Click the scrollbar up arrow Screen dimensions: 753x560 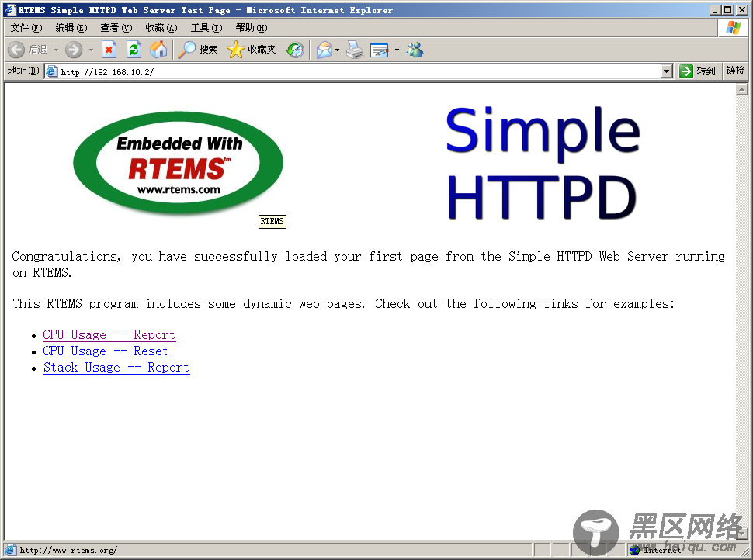pyautogui.click(x=742, y=89)
